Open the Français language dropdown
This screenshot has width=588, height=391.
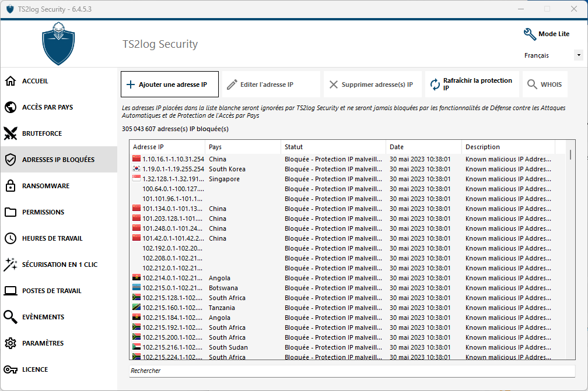[579, 55]
